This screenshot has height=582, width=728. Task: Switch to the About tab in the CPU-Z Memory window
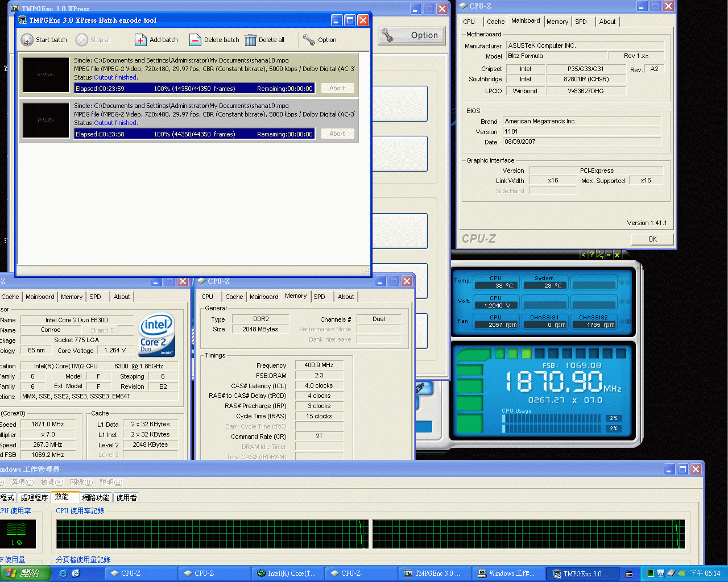[346, 297]
